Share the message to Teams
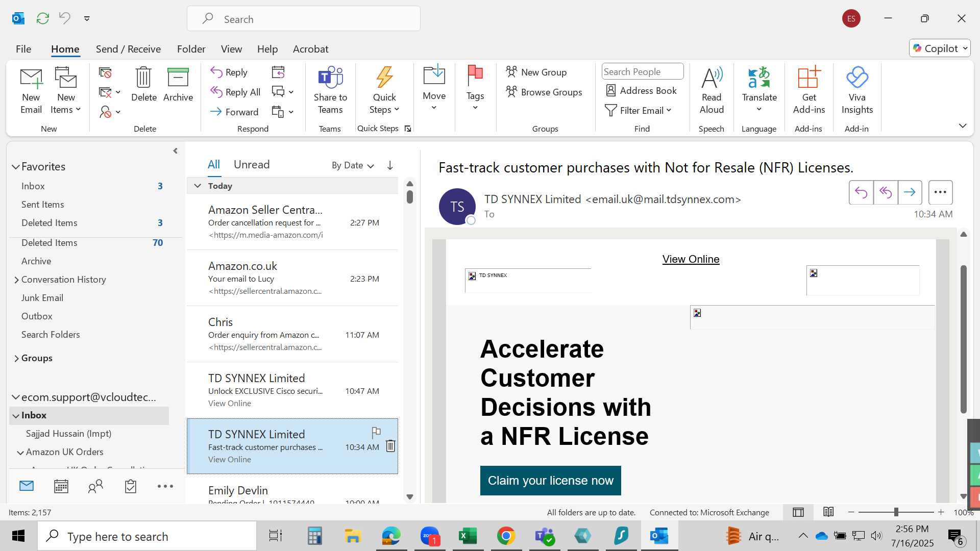 tap(330, 92)
